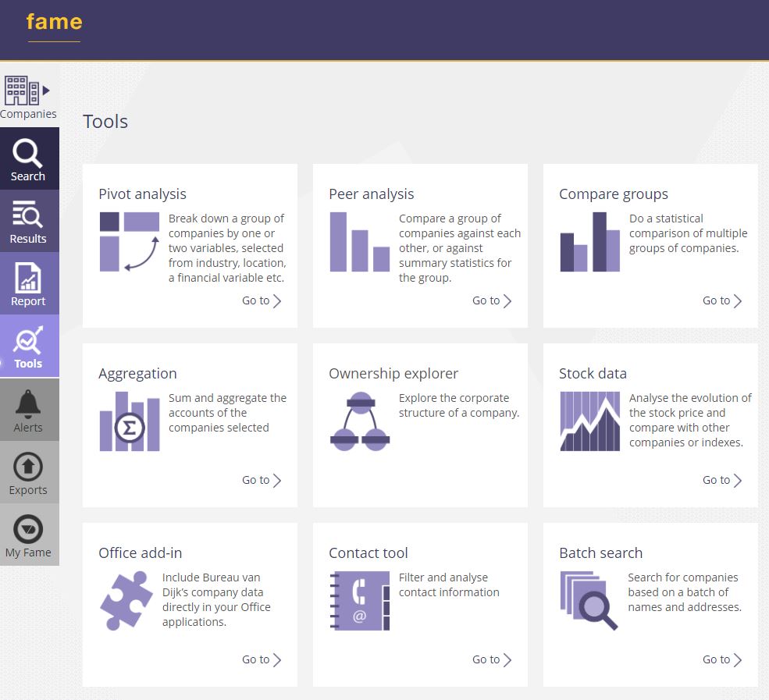The height and width of the screenshot is (700, 769).
Task: Click Go to under Stock data
Action: coord(722,480)
